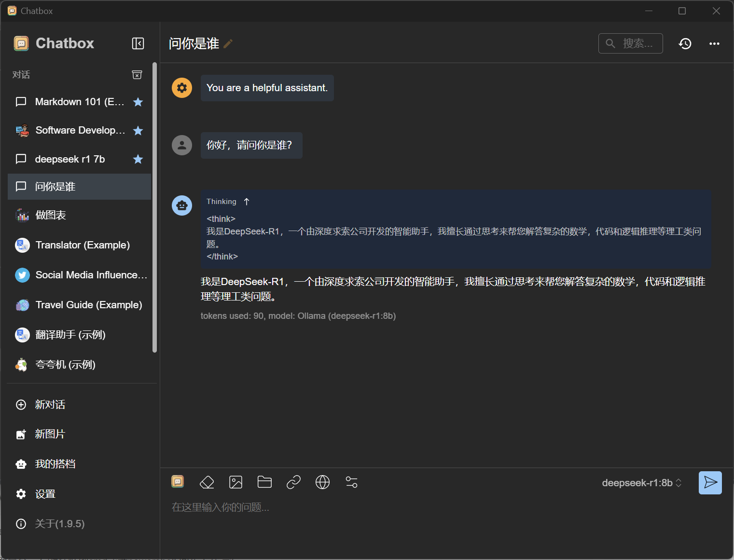Open conversation history clock icon
This screenshot has height=560, width=734.
pos(685,44)
